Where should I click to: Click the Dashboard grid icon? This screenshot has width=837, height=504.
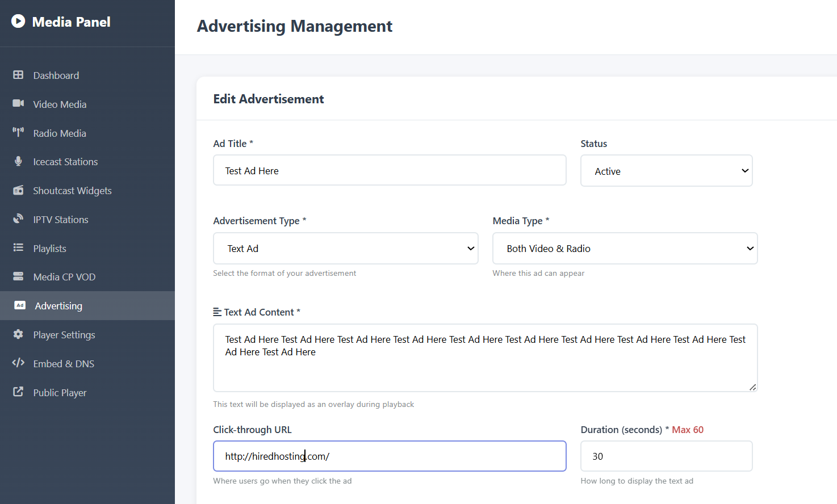(18, 75)
